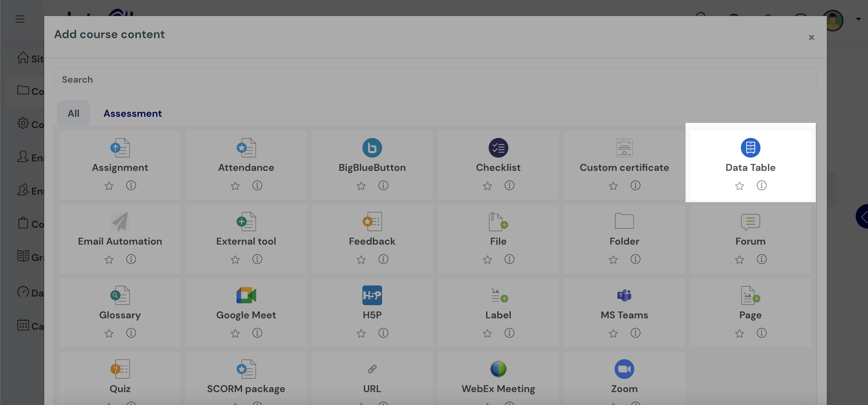The image size is (868, 405).
Task: Star the Label resource
Action: (487, 333)
